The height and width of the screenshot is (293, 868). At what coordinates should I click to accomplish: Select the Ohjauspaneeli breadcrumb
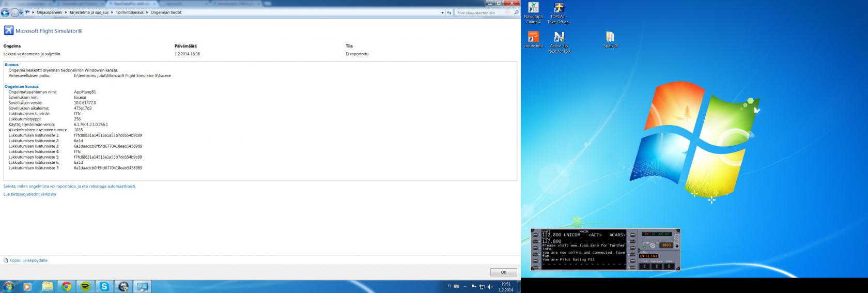pyautogui.click(x=49, y=12)
